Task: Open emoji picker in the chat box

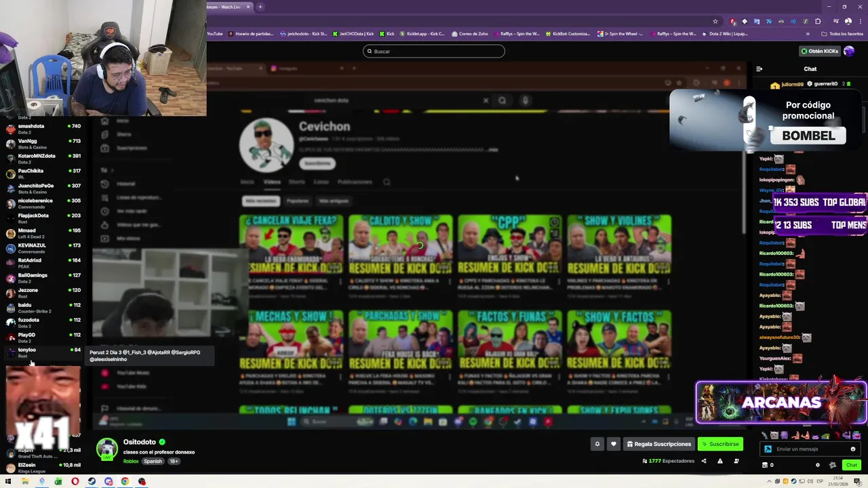Action: (853, 449)
